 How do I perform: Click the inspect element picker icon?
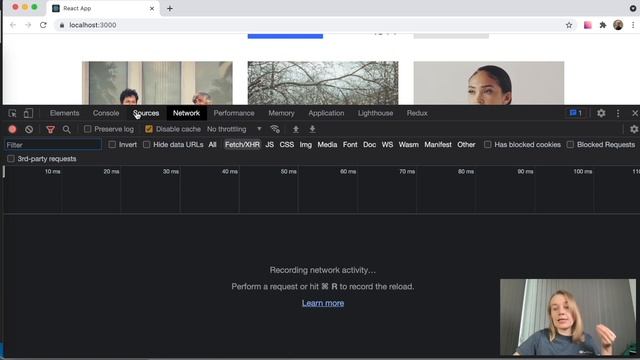tap(12, 113)
